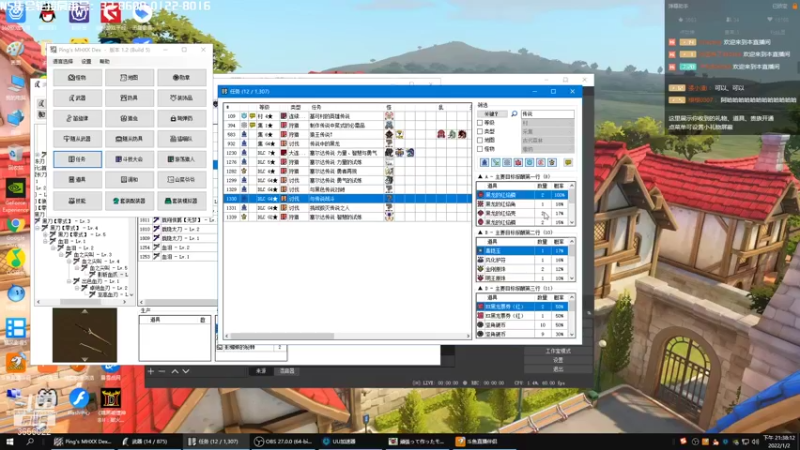Open the 防具 (armor) section button
The image size is (800, 450).
click(130, 98)
